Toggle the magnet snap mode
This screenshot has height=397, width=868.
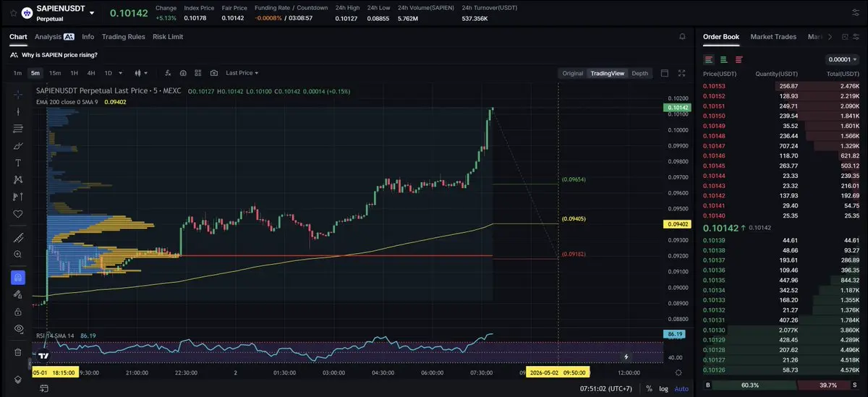pyautogui.click(x=18, y=277)
